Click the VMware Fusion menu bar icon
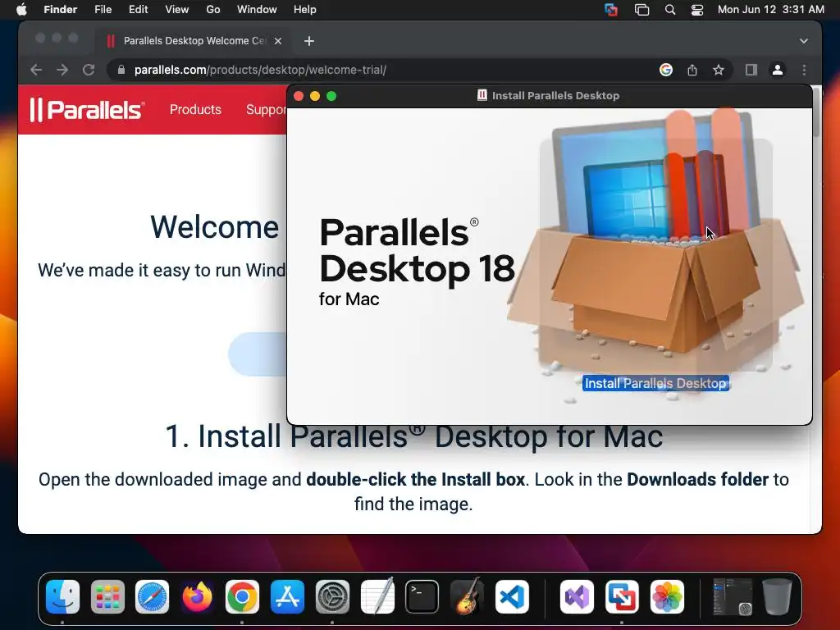Screen dimensions: 840x630 (610, 10)
